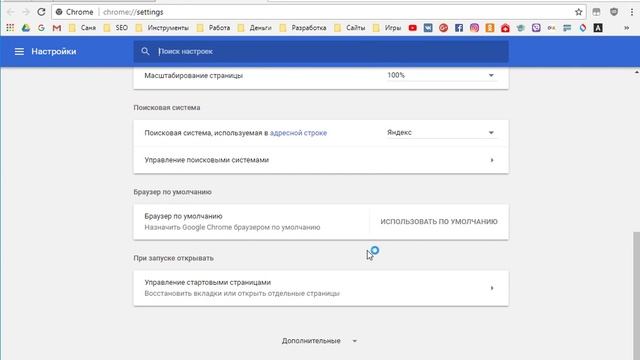The image size is (640, 360).
Task: Click ИСПОЛЬЗОВАТЬ ПО УМОЛЧАНИЮ button
Action: [x=439, y=221]
